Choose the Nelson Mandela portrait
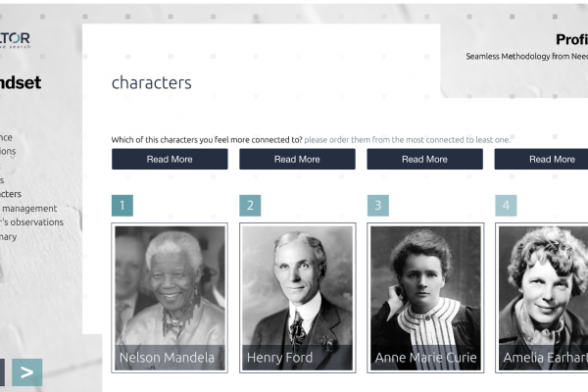This screenshot has width=588, height=392. pyautogui.click(x=170, y=297)
